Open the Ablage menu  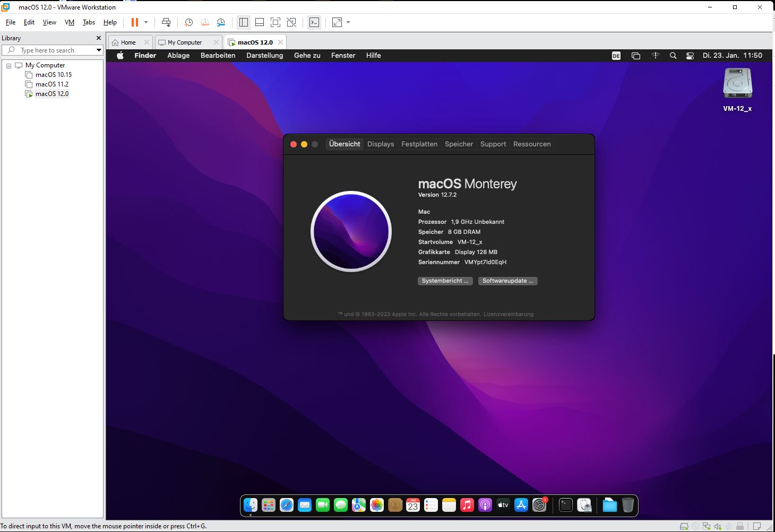(x=178, y=56)
